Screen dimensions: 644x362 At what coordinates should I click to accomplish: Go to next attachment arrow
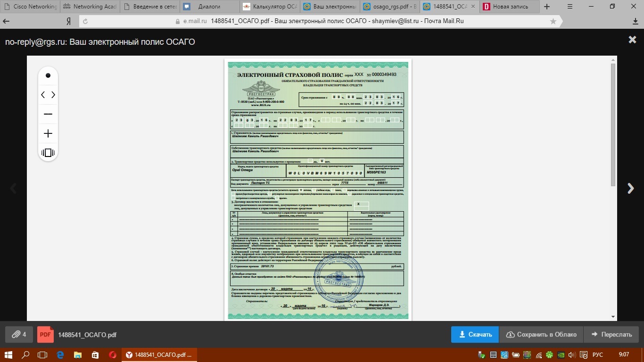[631, 188]
